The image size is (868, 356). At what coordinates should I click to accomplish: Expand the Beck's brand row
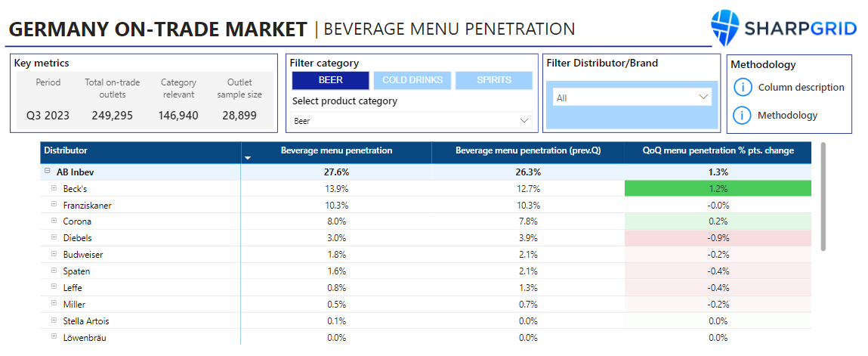tap(54, 187)
